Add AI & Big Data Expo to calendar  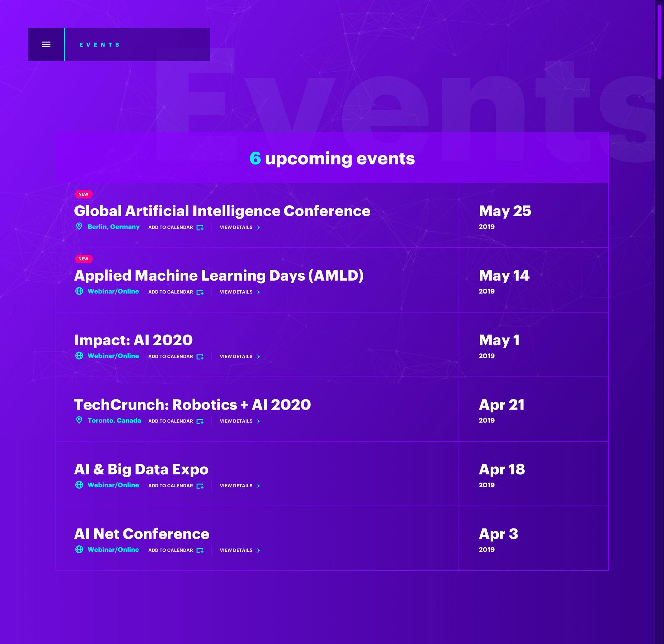tap(170, 486)
